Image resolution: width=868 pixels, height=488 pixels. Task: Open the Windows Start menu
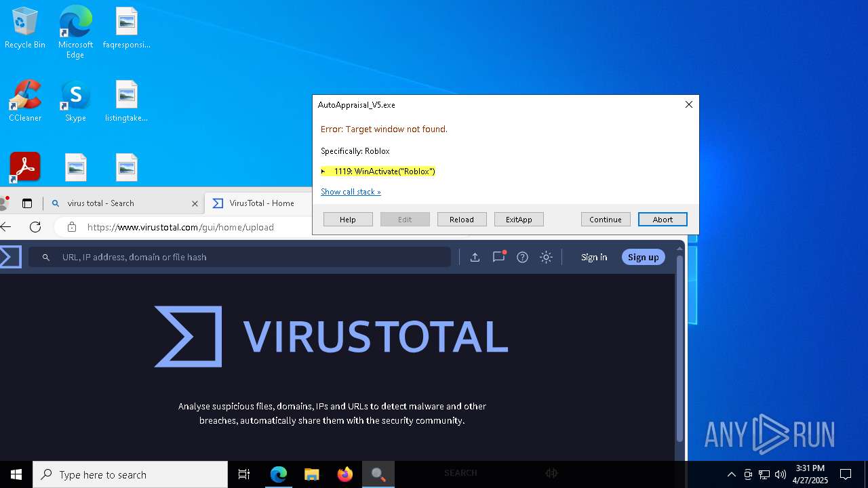16,474
